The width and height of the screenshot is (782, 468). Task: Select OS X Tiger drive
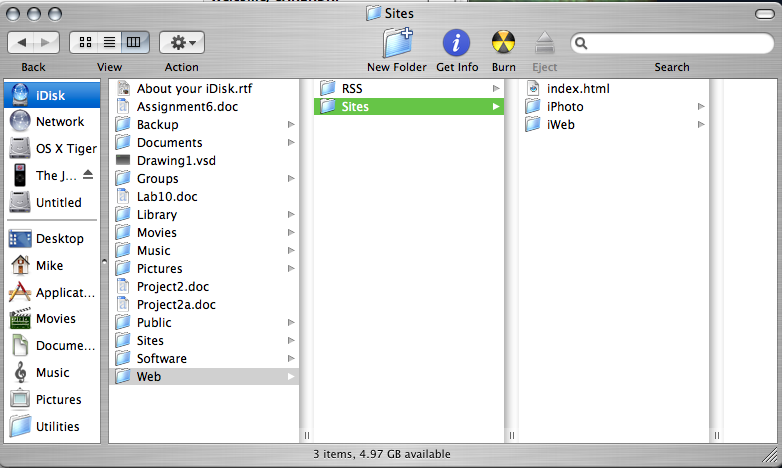point(52,149)
